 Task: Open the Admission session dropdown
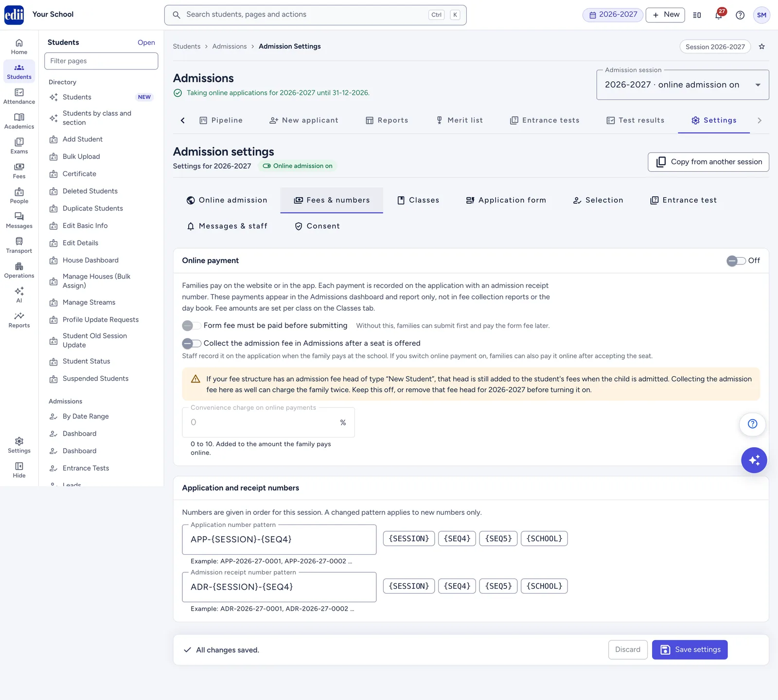[x=683, y=85]
